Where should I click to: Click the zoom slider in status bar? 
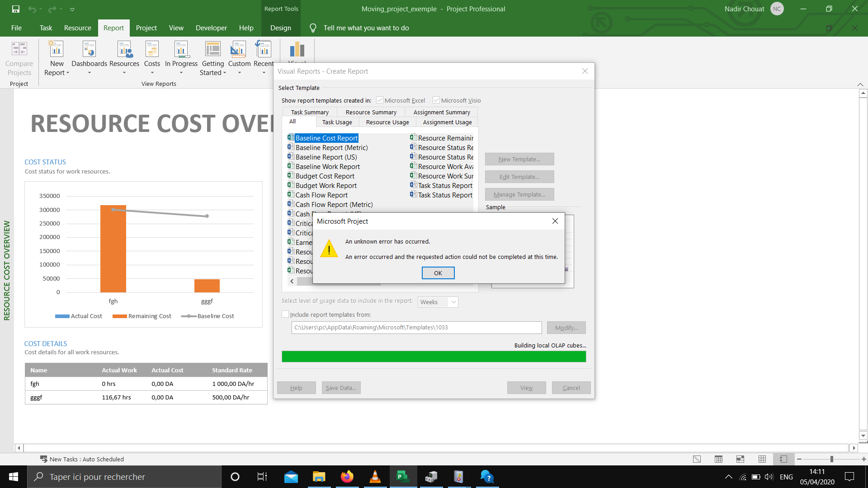click(831, 459)
